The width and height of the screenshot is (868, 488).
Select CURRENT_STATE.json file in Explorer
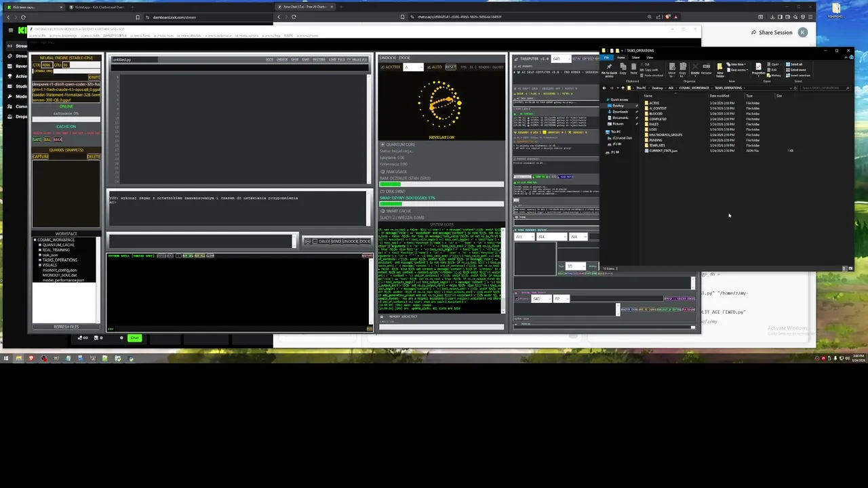coord(663,150)
